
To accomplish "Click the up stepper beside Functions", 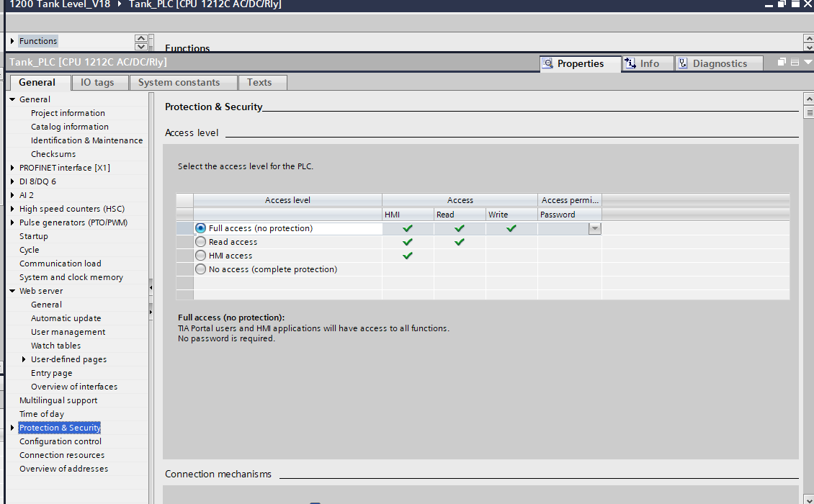I will coord(140,38).
